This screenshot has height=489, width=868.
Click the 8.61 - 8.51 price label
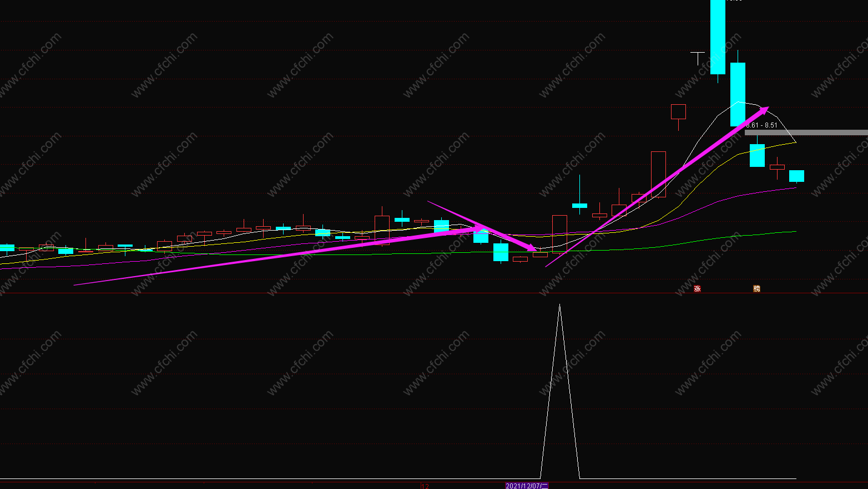point(761,125)
